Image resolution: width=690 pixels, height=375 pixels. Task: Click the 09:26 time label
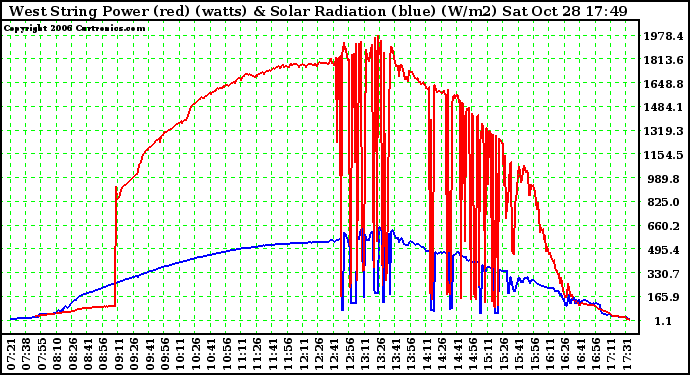click(135, 354)
